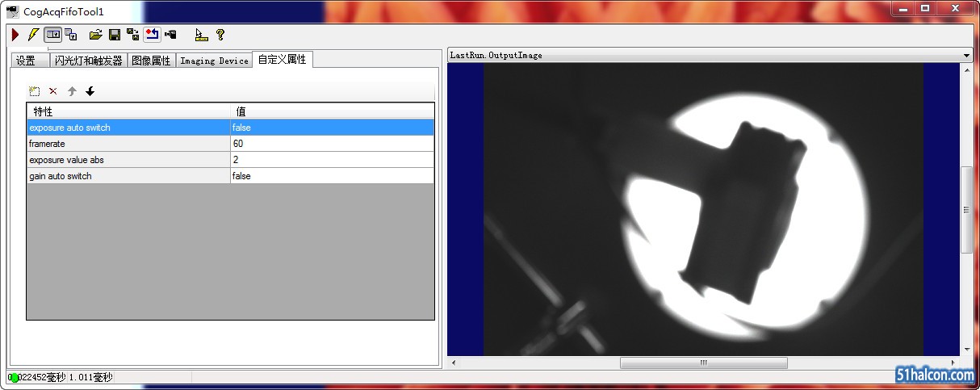Click the Save As icon in toolbar

pos(133,35)
